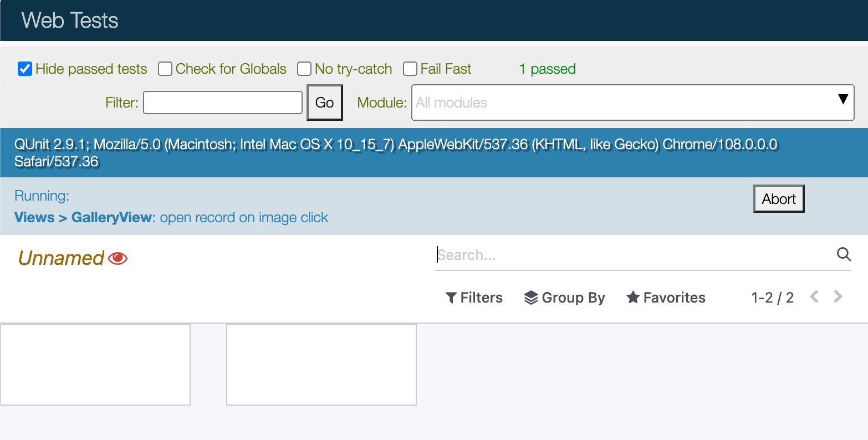The height and width of the screenshot is (440, 868).
Task: Uncheck Hide passed tests
Action: (x=25, y=69)
